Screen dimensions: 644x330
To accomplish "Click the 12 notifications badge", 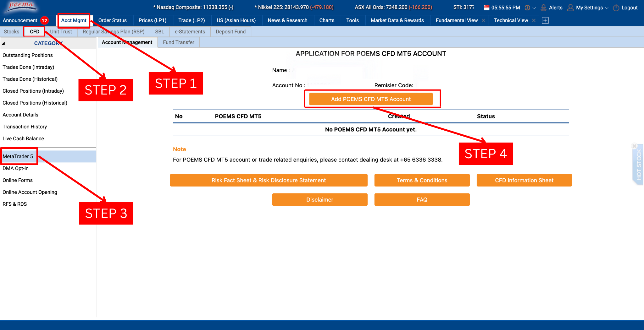I will point(44,20).
